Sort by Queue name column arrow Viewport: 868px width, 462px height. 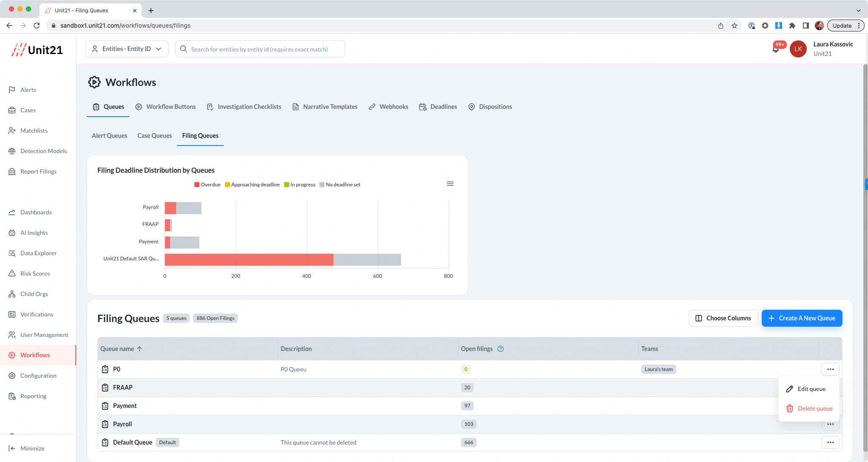(139, 349)
